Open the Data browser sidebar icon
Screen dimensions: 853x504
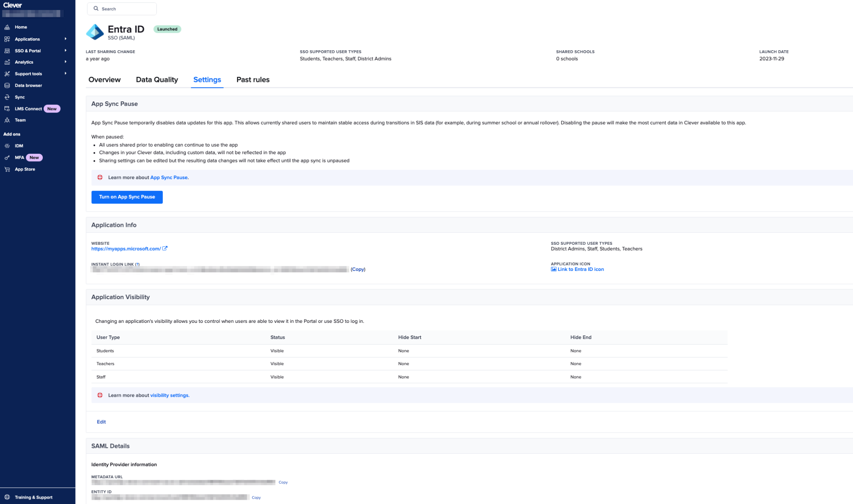[7, 85]
